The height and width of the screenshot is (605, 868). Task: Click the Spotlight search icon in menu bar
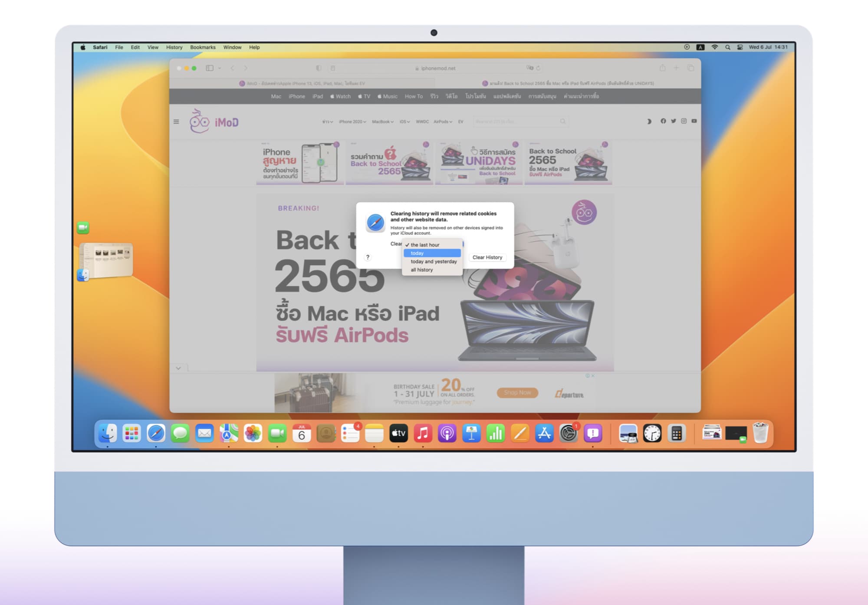pyautogui.click(x=727, y=47)
